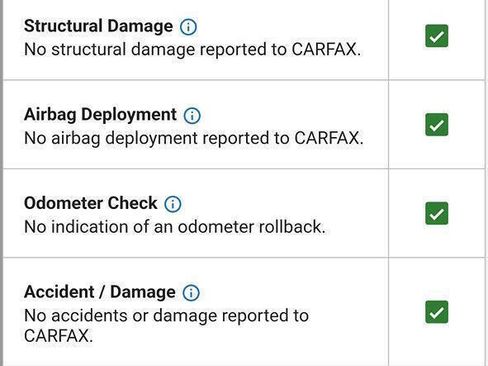Tap the Odometer Check information icon
488x366 pixels.
pyautogui.click(x=173, y=204)
